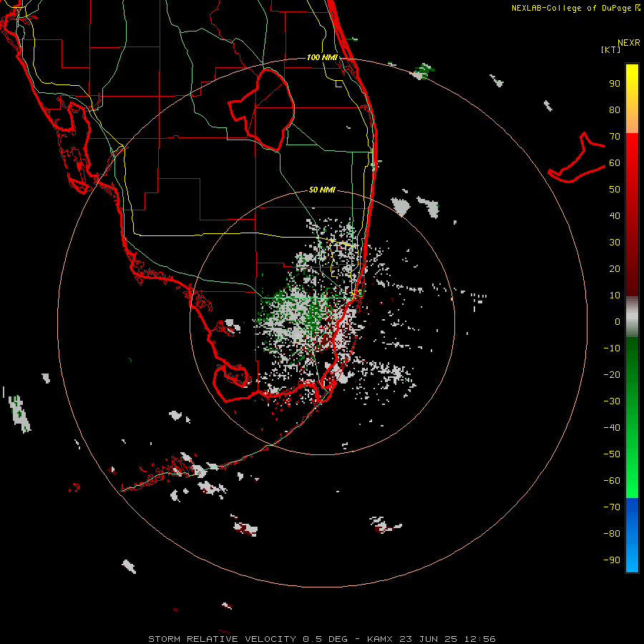Click the -50 value on velocity scale

coord(612,454)
